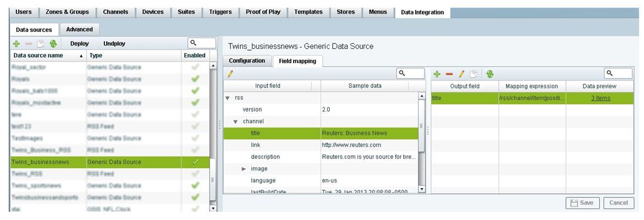Remove the selected output field mapping

click(x=449, y=74)
